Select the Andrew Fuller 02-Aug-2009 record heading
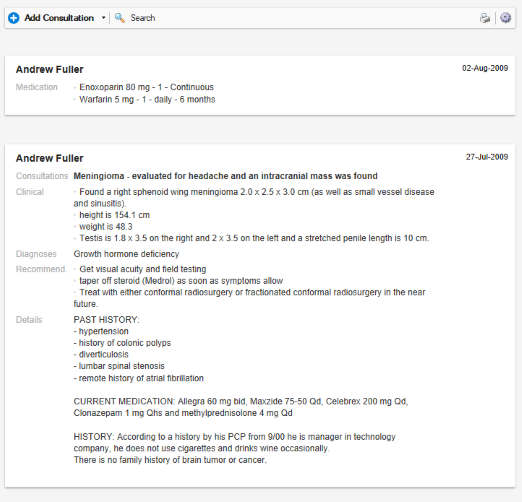This screenshot has height=502, width=522. pos(50,69)
